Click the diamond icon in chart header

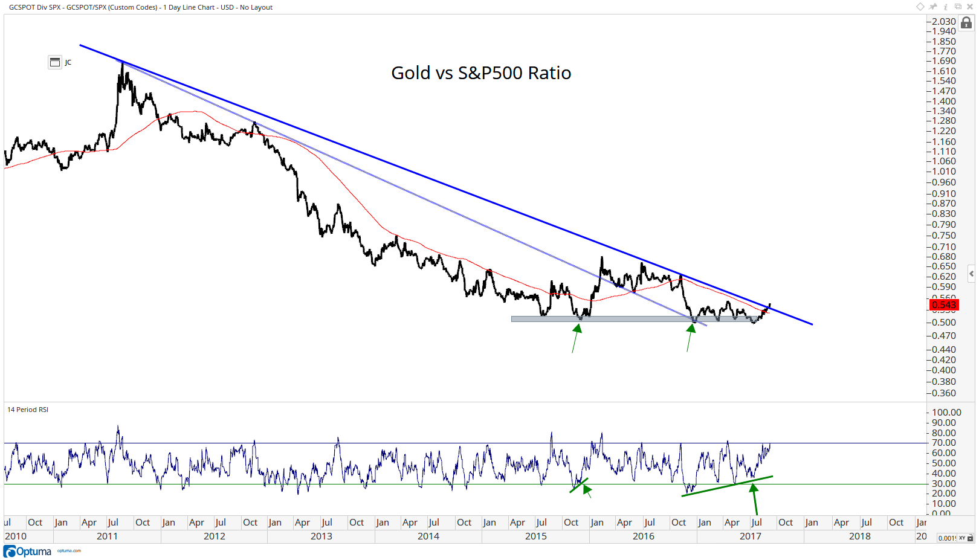(x=920, y=7)
